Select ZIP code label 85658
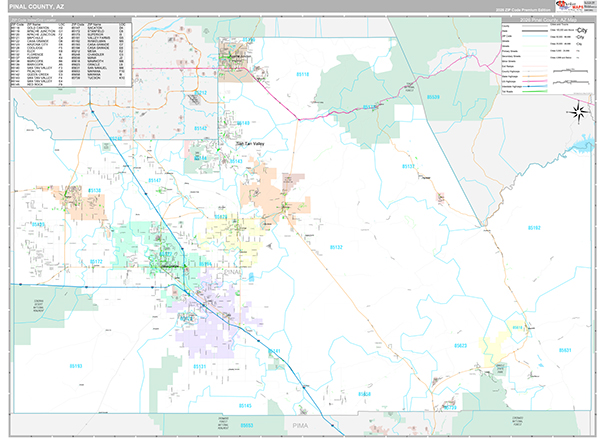 pyautogui.click(x=364, y=394)
